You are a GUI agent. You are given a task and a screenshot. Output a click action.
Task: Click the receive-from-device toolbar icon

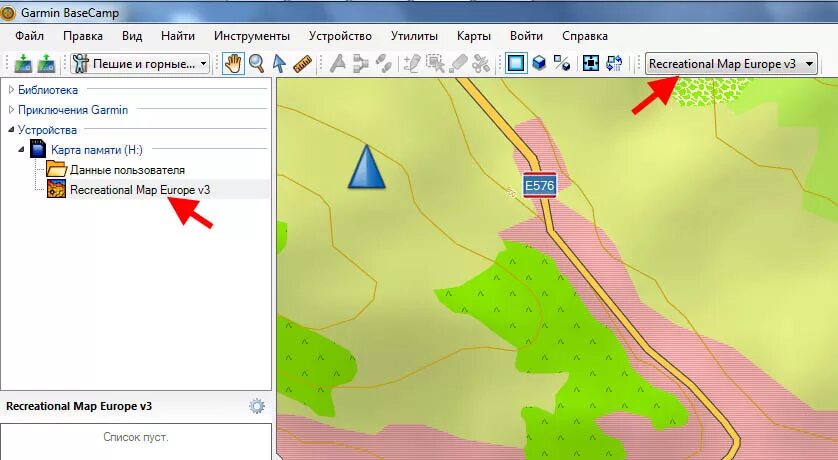tap(46, 64)
